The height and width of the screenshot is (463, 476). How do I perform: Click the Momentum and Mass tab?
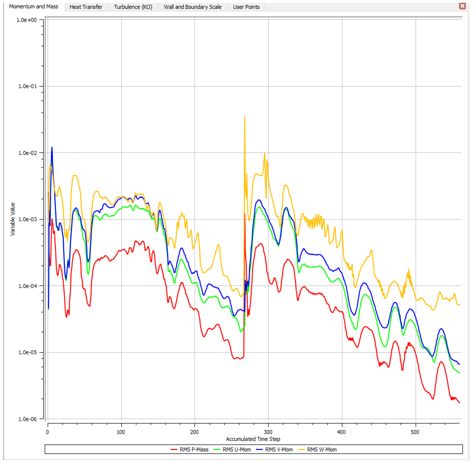(x=34, y=6)
